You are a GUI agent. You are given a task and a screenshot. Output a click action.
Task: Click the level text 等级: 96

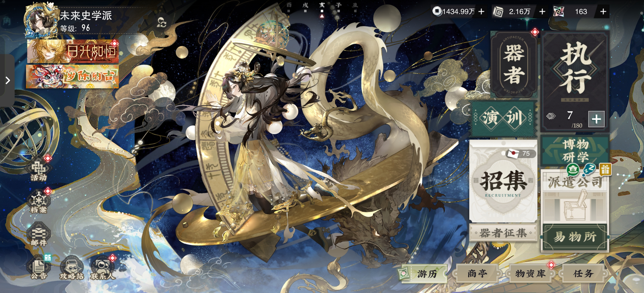point(75,28)
